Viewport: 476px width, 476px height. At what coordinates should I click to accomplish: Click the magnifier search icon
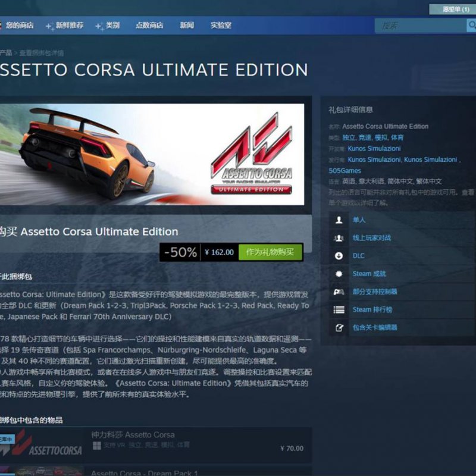471,26
